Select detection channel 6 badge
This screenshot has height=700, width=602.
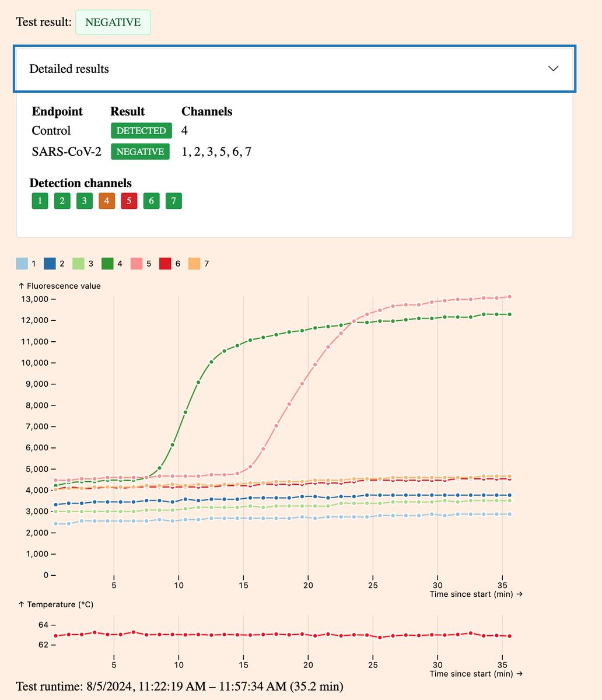coord(151,201)
